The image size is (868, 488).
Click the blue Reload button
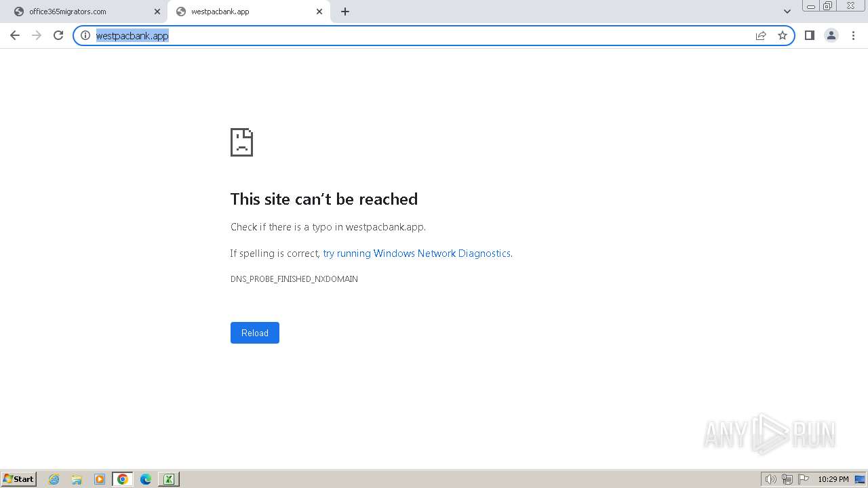(x=255, y=333)
